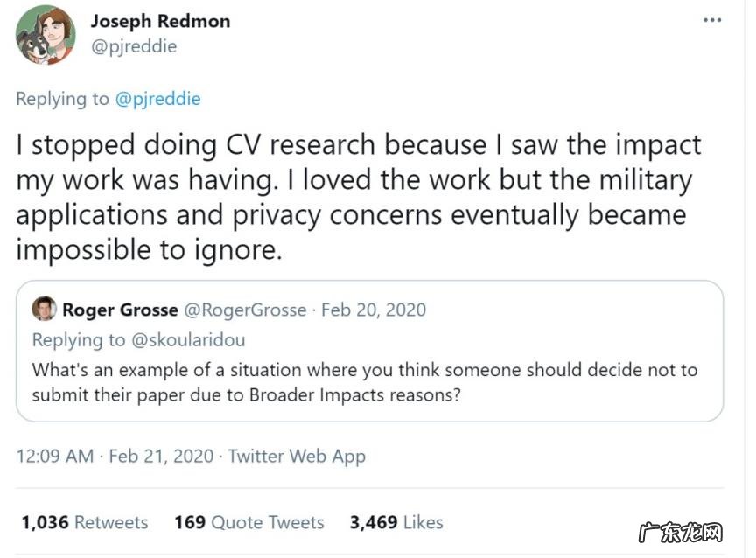The width and height of the screenshot is (756, 558).
Task: Open the tweet's more options menu
Action: pos(711,20)
